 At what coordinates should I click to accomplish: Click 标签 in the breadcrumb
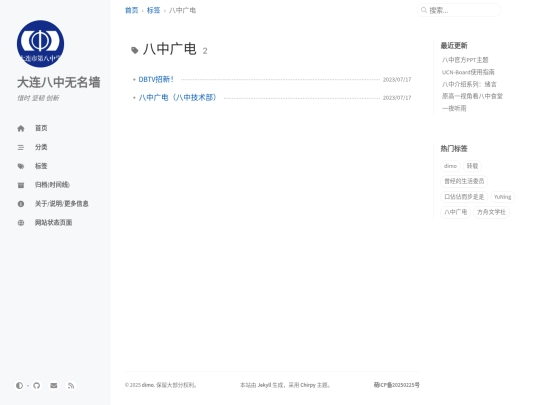click(153, 10)
